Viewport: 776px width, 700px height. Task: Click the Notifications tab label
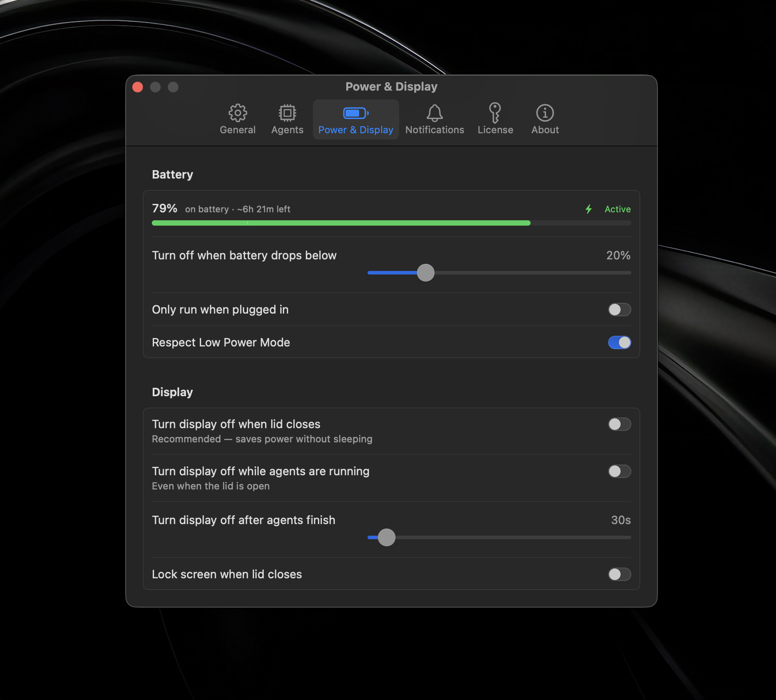pyautogui.click(x=435, y=130)
